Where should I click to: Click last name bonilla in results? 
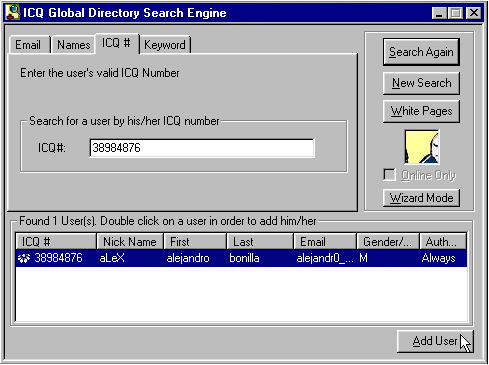click(x=244, y=258)
